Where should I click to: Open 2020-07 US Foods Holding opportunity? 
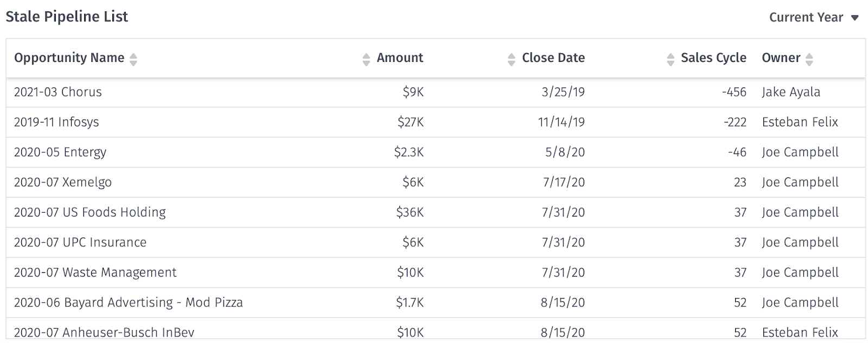90,212
